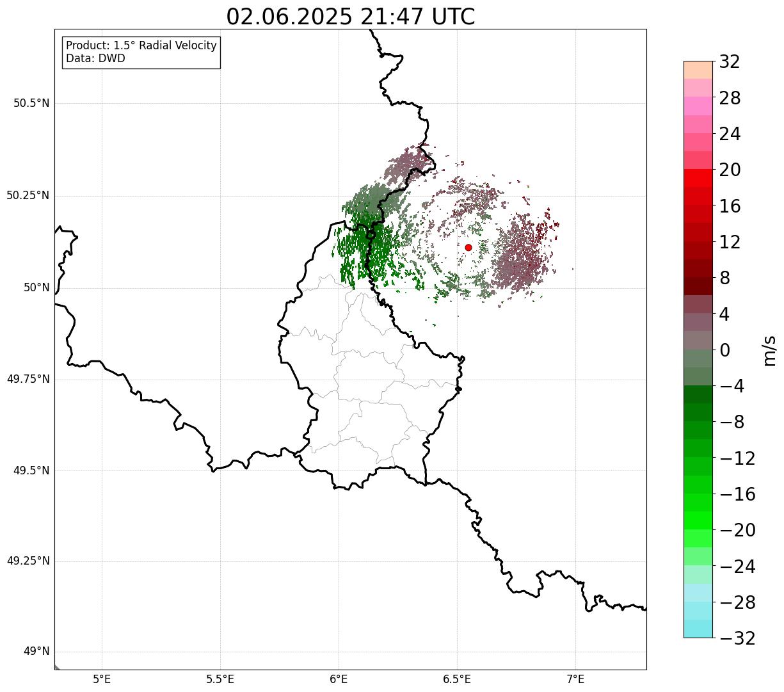Screen dimensions: 784x692
Task: Click the 6.5°E longitude label
Action: click(x=457, y=679)
